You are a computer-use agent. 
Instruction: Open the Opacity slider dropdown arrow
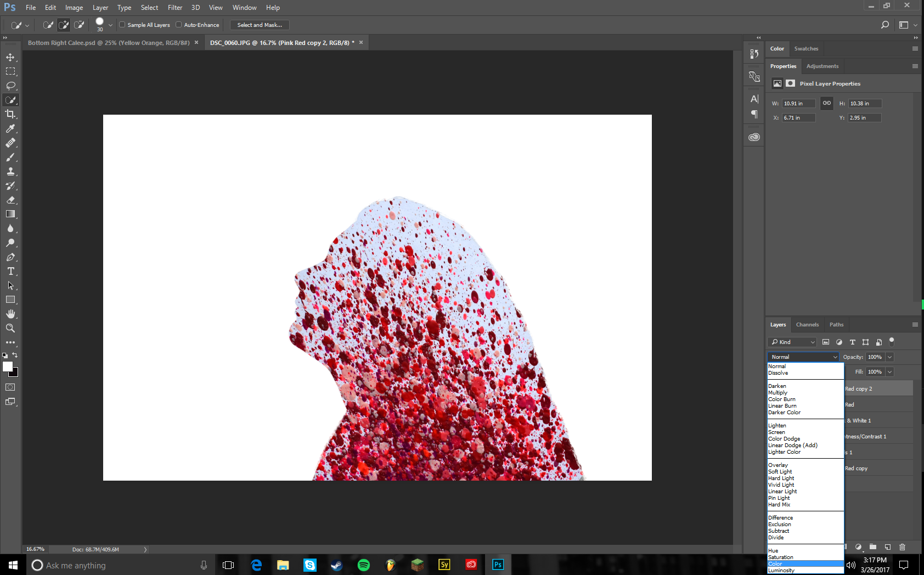889,357
